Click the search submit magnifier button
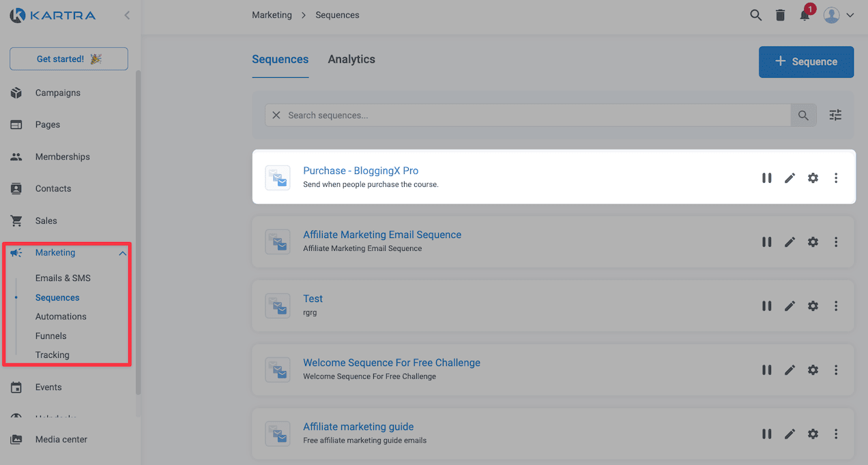Viewport: 868px width, 465px height. click(803, 115)
